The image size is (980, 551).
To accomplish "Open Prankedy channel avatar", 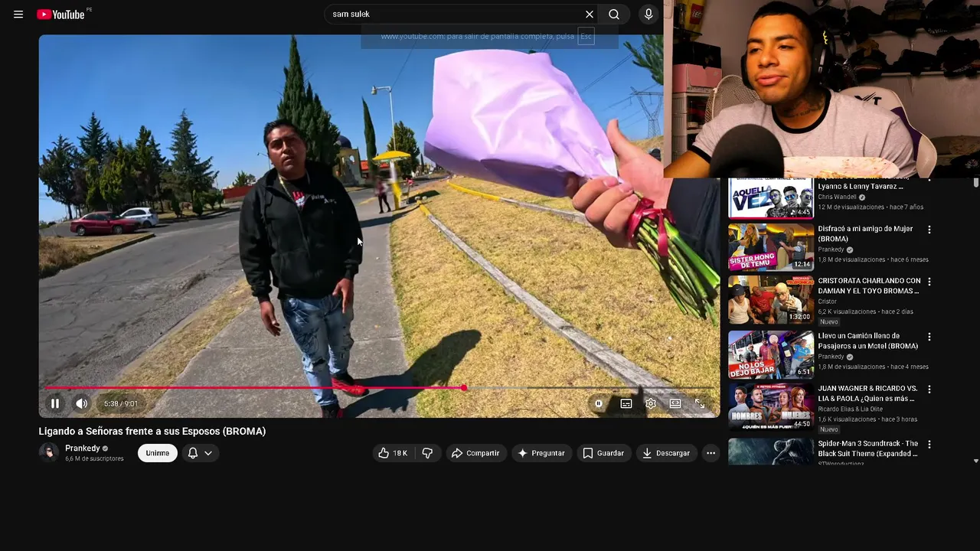I will (49, 452).
